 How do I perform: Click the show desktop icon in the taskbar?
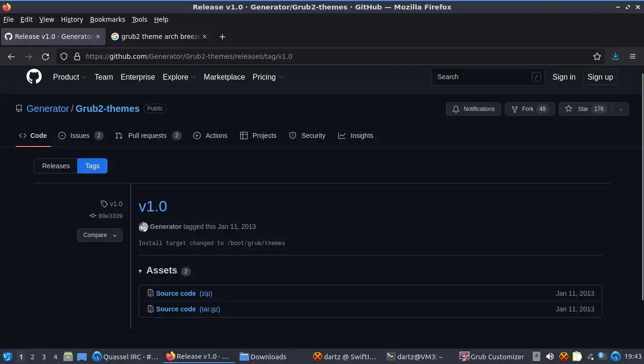(82, 356)
